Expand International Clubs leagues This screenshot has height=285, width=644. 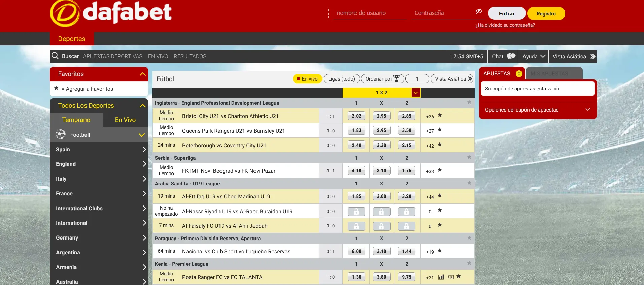[99, 208]
